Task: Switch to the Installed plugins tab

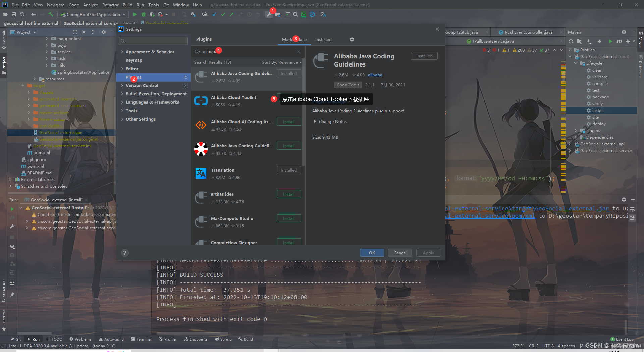Action: (323, 39)
